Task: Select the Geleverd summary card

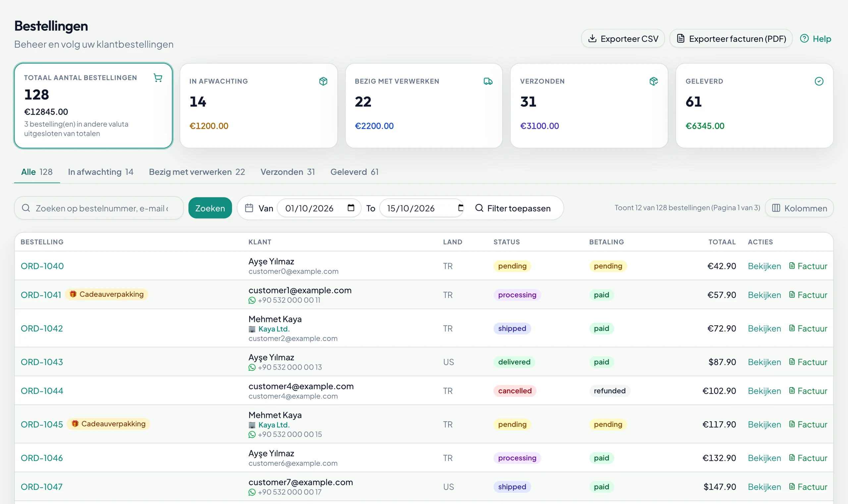Action: point(754,106)
